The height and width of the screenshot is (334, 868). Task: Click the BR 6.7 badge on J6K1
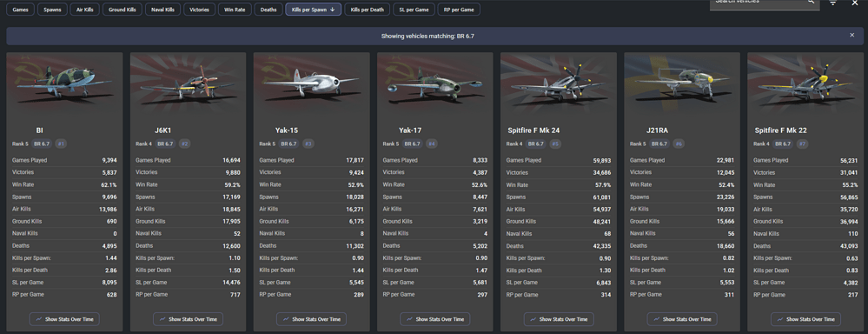pos(164,144)
